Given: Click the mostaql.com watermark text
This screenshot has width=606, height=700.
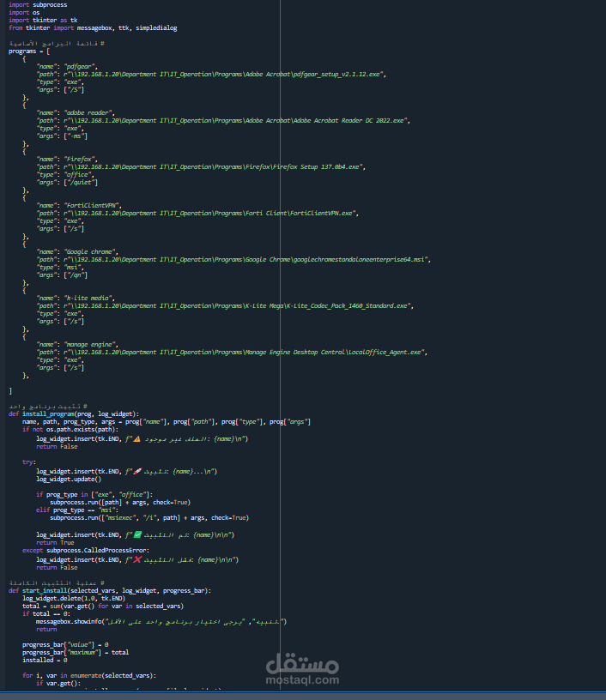Looking at the screenshot, I should (302, 680).
